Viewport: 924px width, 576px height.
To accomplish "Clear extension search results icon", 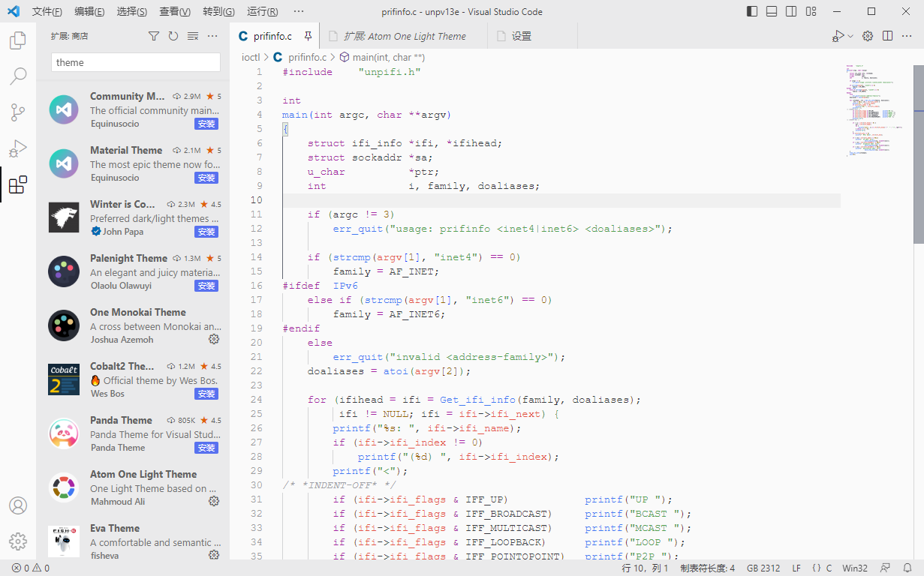I will tap(193, 36).
